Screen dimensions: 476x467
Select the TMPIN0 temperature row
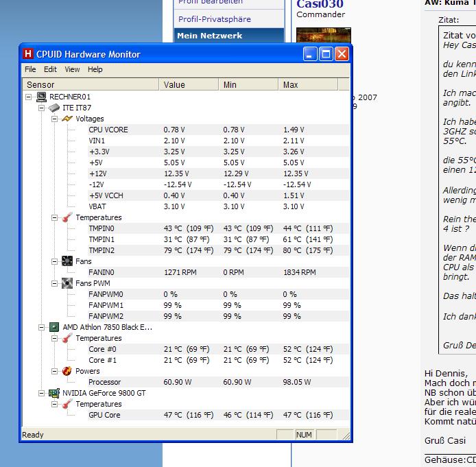pos(218,228)
